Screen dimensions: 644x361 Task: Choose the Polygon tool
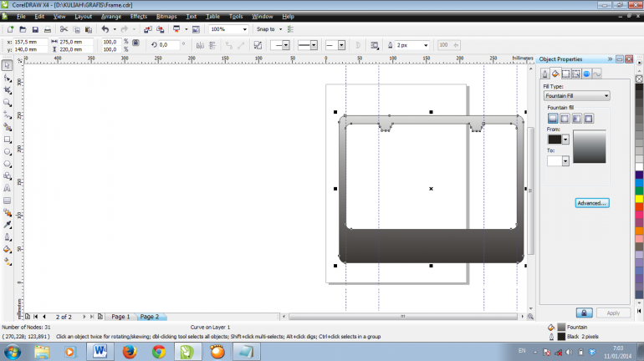[7, 164]
